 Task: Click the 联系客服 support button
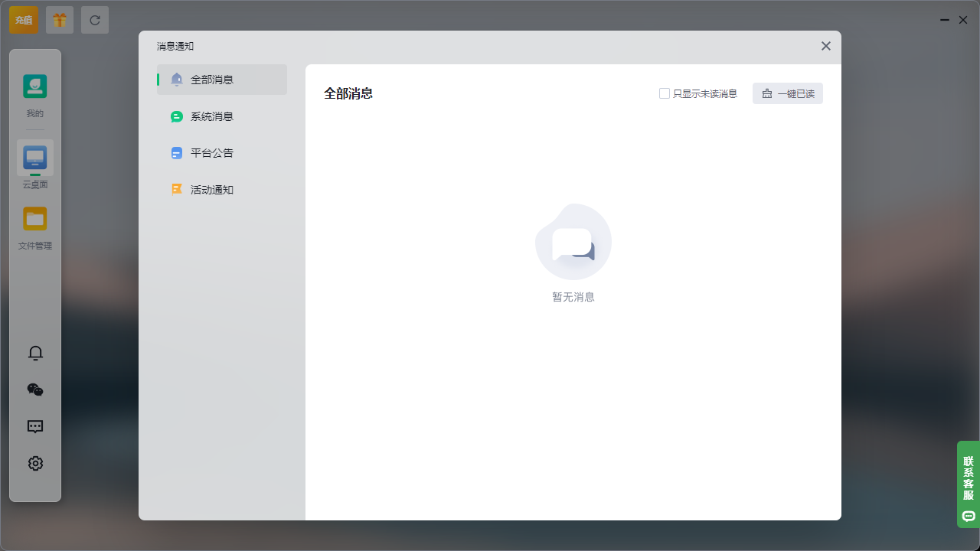point(968,484)
